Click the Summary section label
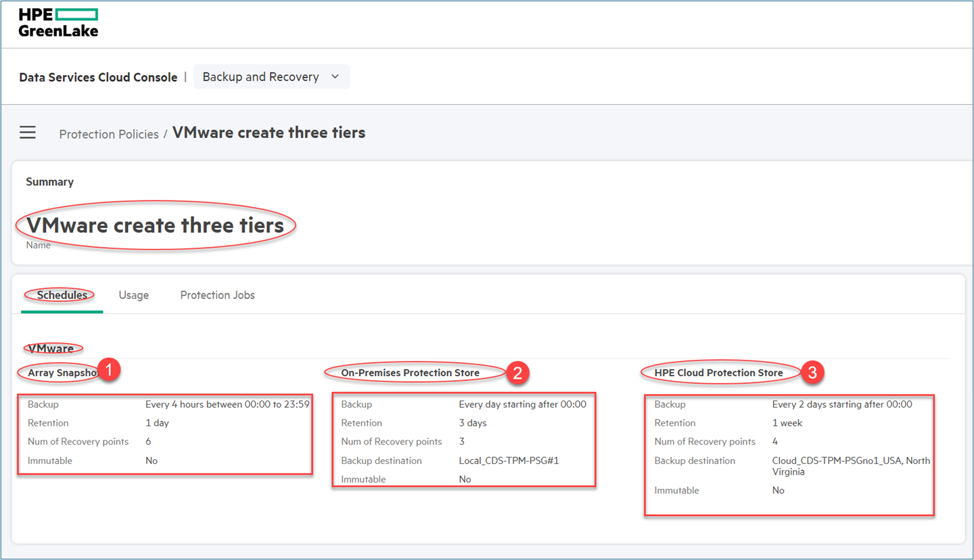 49,182
